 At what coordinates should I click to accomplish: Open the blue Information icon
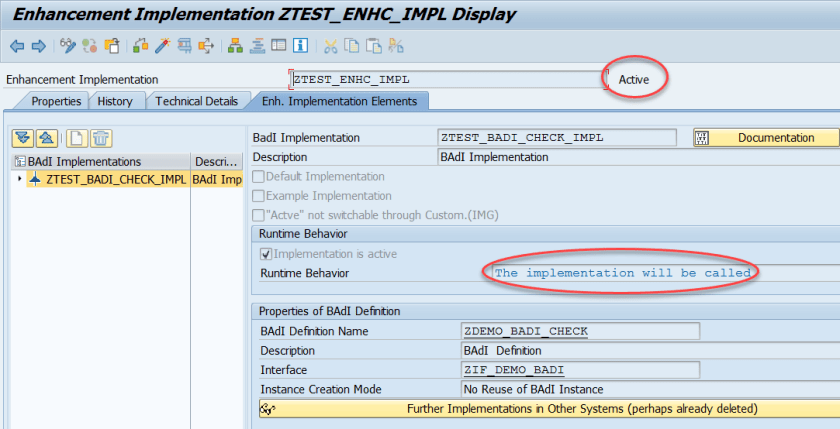coord(301,46)
